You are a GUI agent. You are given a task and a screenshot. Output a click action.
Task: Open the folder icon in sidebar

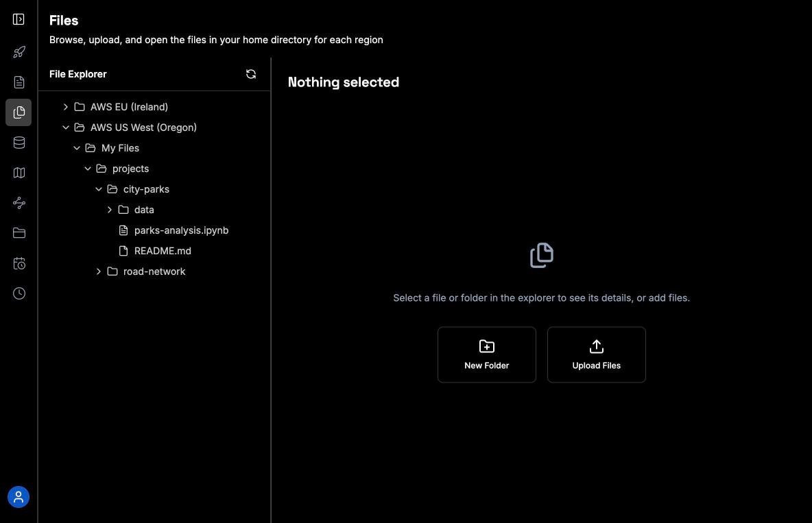(19, 233)
